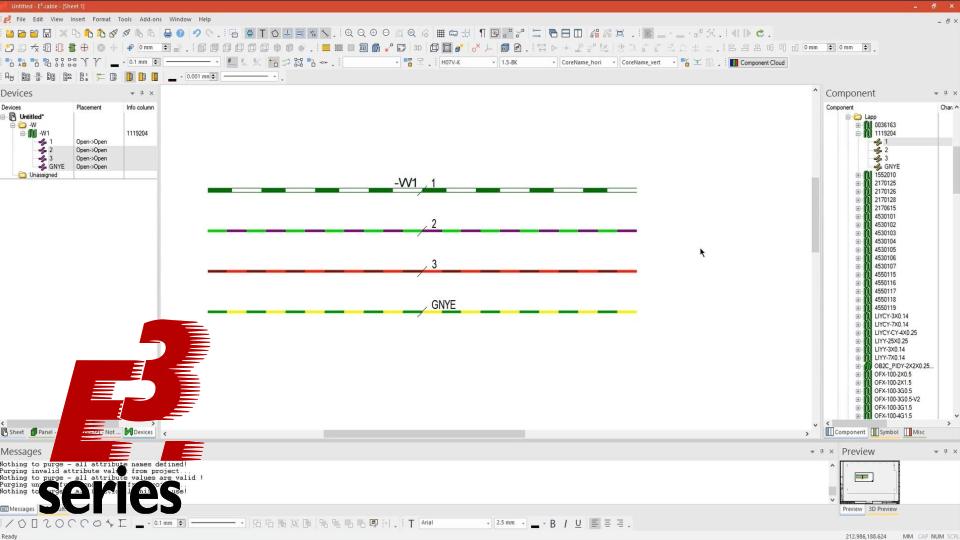Click the Save icon in the toolbar
The width and height of the screenshot is (960, 540).
[x=47, y=33]
